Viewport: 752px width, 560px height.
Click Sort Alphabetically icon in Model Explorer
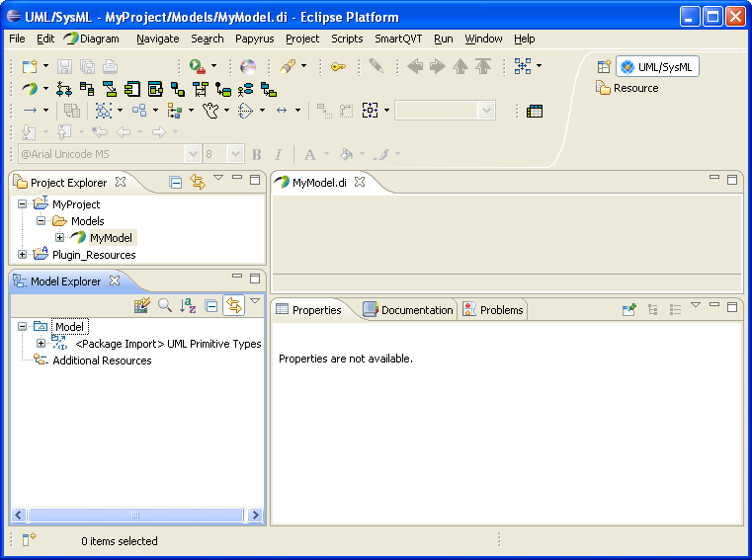point(188,306)
